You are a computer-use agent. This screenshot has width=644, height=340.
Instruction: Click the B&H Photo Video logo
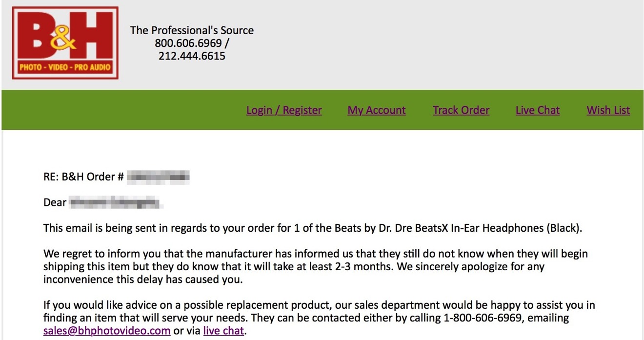tap(65, 43)
